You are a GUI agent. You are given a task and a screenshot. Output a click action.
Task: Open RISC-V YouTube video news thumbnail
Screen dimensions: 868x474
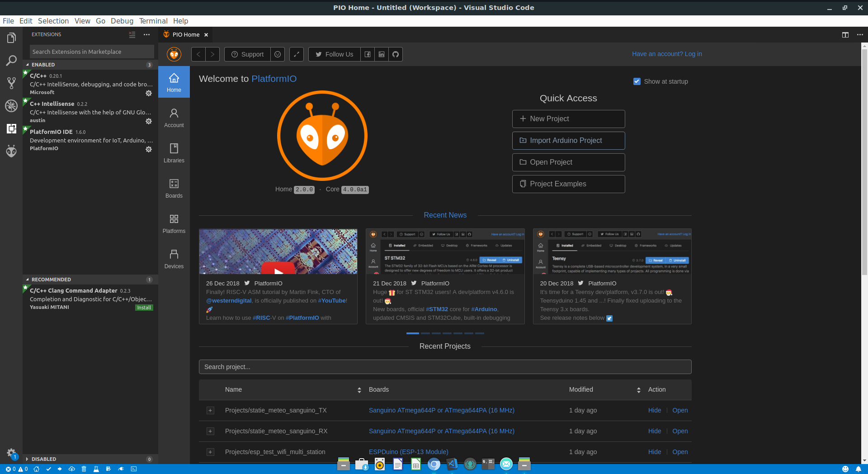pyautogui.click(x=278, y=251)
